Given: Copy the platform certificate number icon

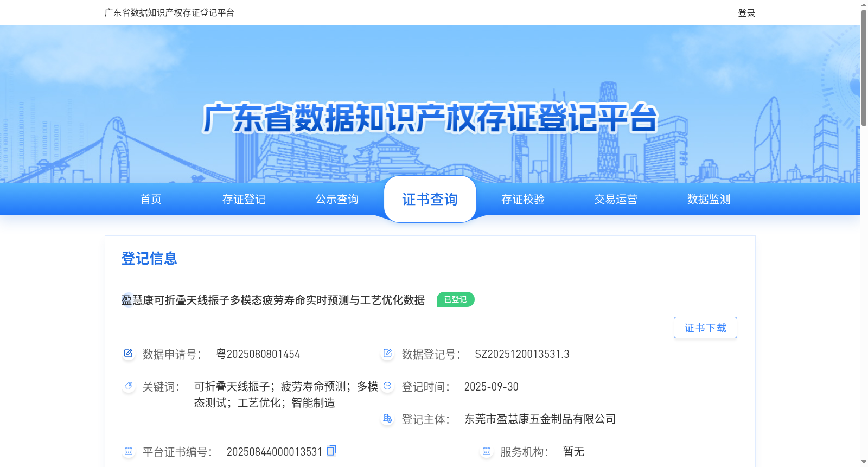Looking at the screenshot, I should [x=331, y=450].
